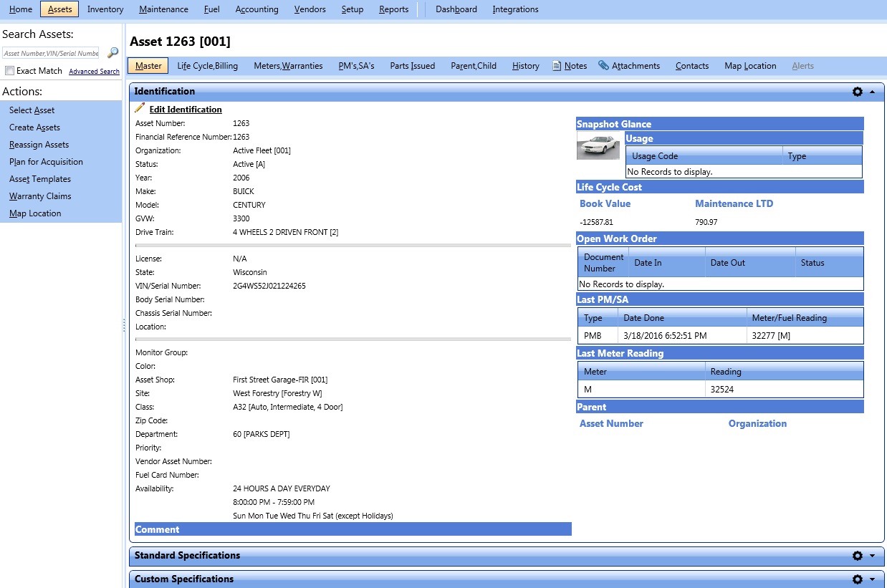Open the Alerts tab
Viewport: 887px width, 588px height.
tap(803, 66)
